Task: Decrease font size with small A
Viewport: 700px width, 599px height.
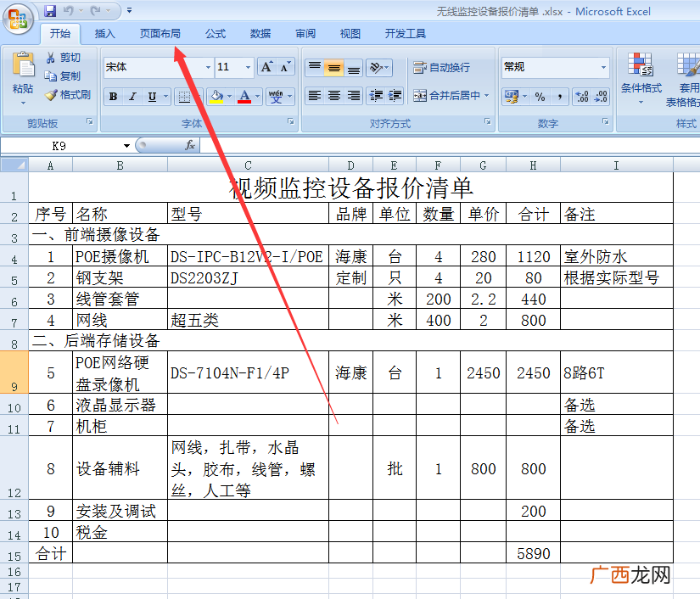Action: click(285, 67)
